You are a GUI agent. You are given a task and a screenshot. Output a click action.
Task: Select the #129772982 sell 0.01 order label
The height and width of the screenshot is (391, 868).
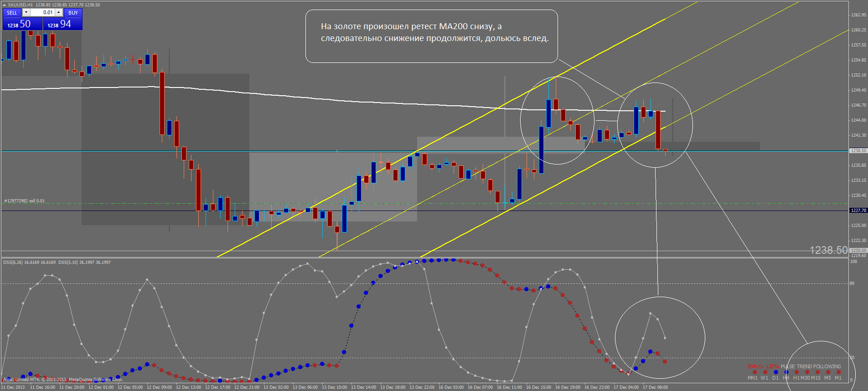click(x=25, y=201)
